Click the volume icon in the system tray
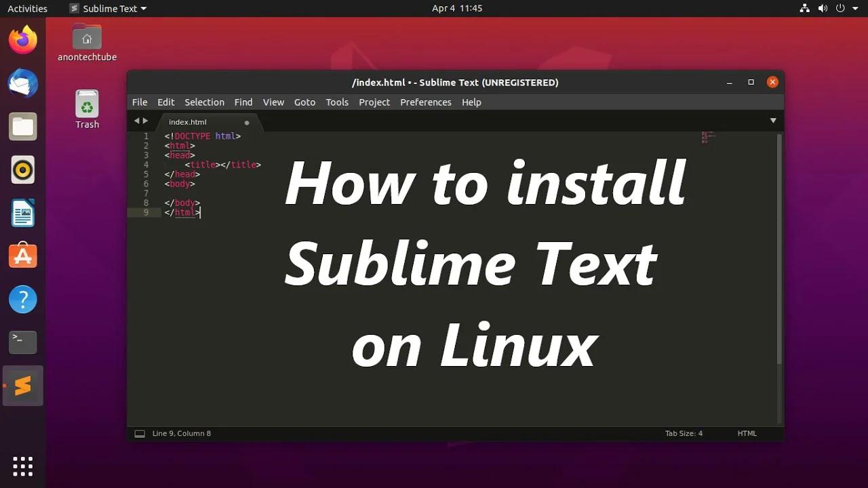Screen dimensions: 868x488 (823, 8)
